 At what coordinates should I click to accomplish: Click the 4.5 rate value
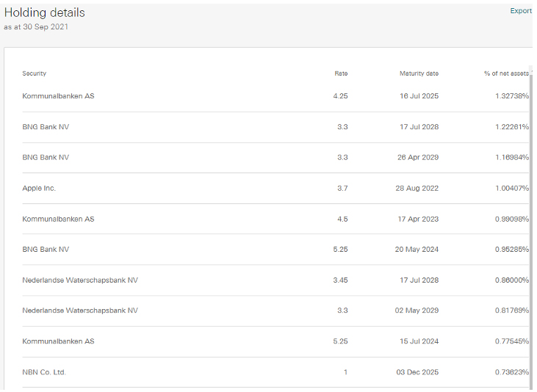pyautogui.click(x=342, y=219)
